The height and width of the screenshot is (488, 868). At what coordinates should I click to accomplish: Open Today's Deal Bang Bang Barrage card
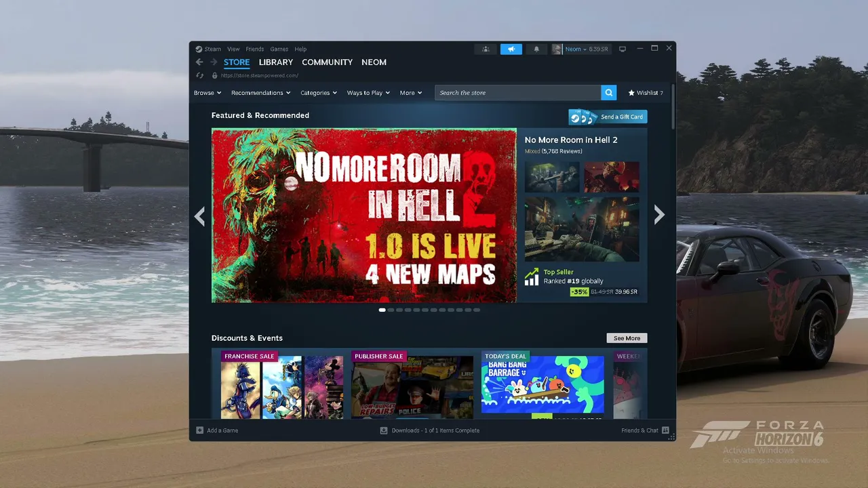pos(542,385)
